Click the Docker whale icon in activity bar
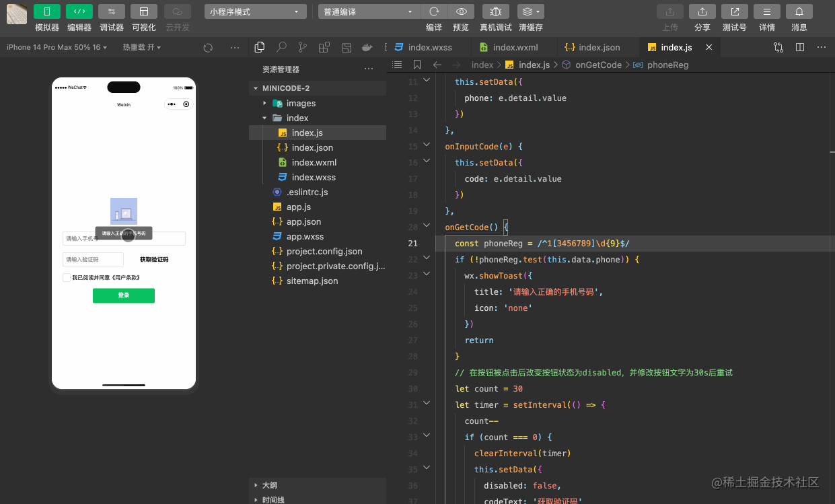835x504 pixels. (367, 47)
